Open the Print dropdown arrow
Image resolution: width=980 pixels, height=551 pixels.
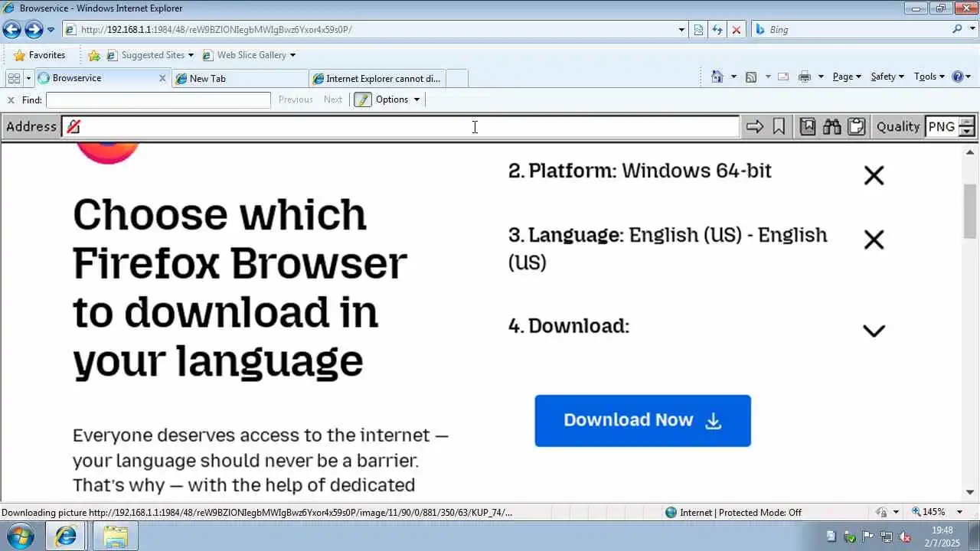click(821, 77)
